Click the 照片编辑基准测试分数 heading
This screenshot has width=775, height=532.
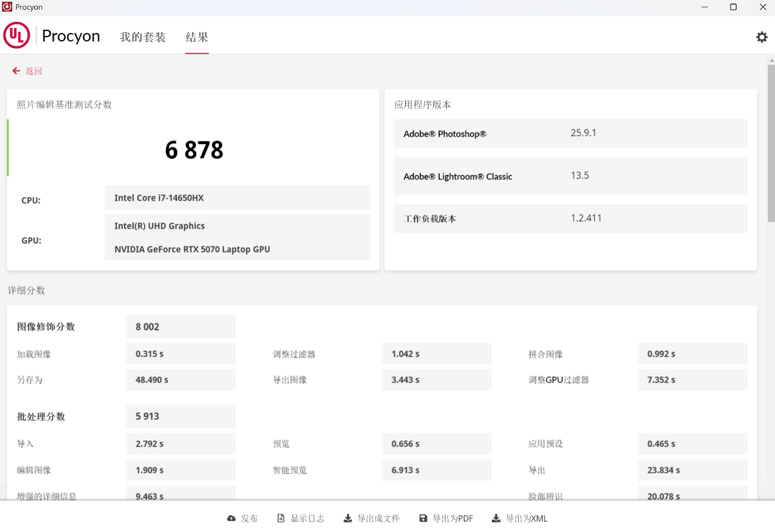65,104
